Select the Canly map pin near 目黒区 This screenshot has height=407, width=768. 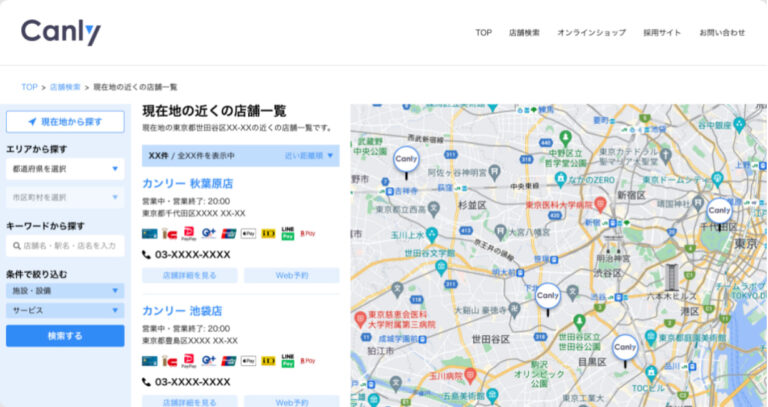[x=625, y=348]
